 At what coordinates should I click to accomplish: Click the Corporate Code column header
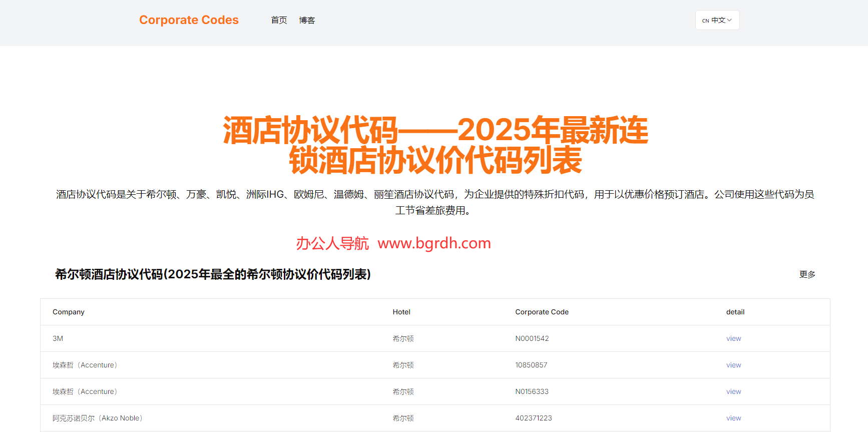tap(542, 312)
